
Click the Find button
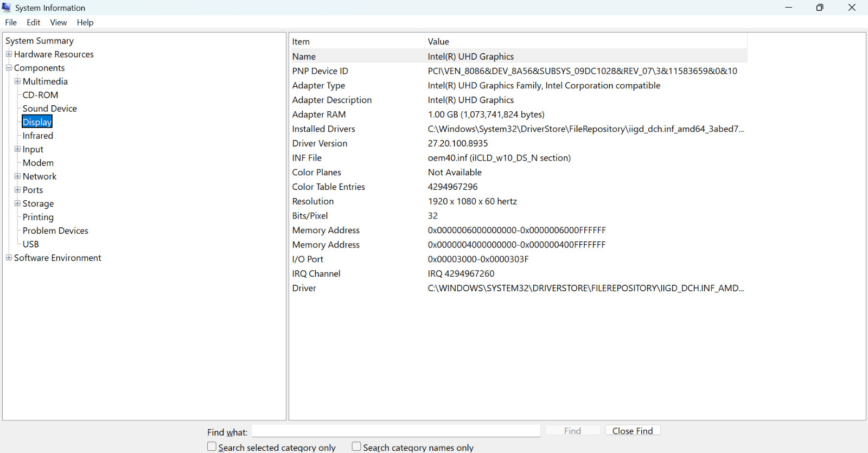572,431
